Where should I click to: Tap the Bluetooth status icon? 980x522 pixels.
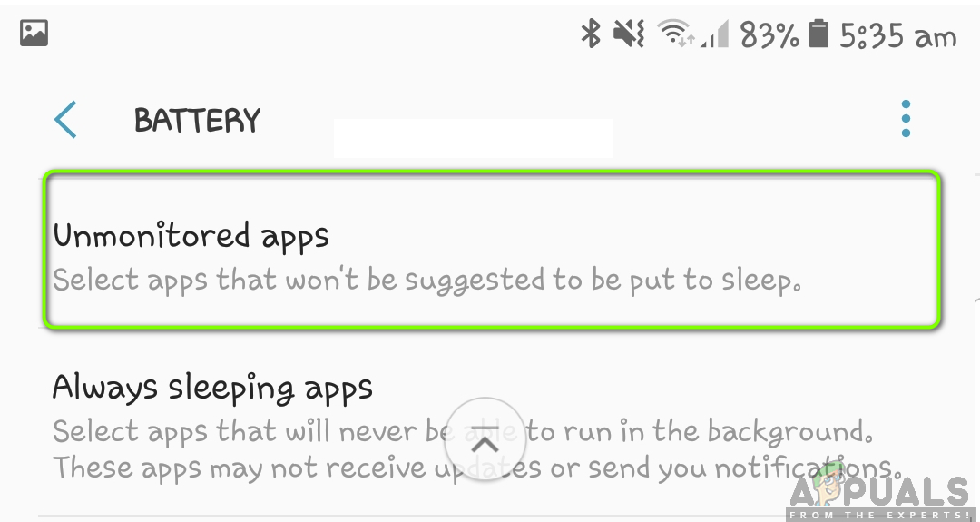tap(591, 33)
